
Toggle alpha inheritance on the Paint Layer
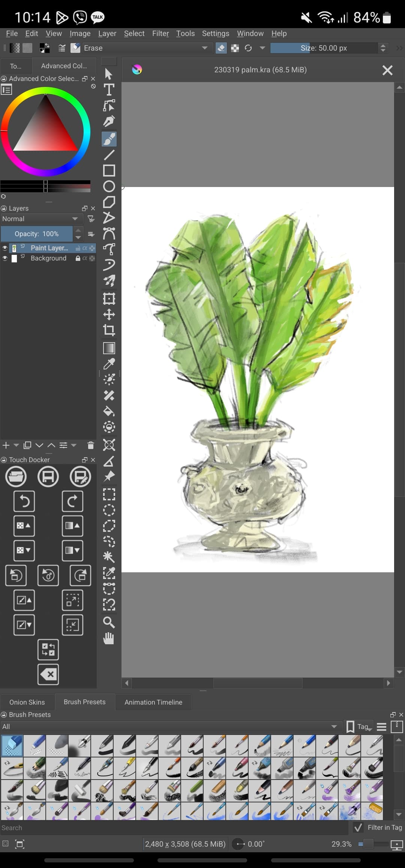point(85,248)
